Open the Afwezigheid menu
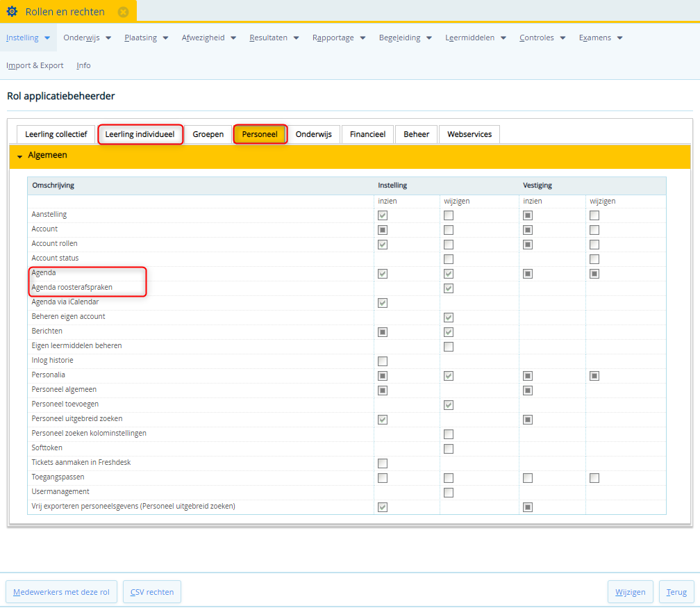The image size is (700, 608). (209, 38)
